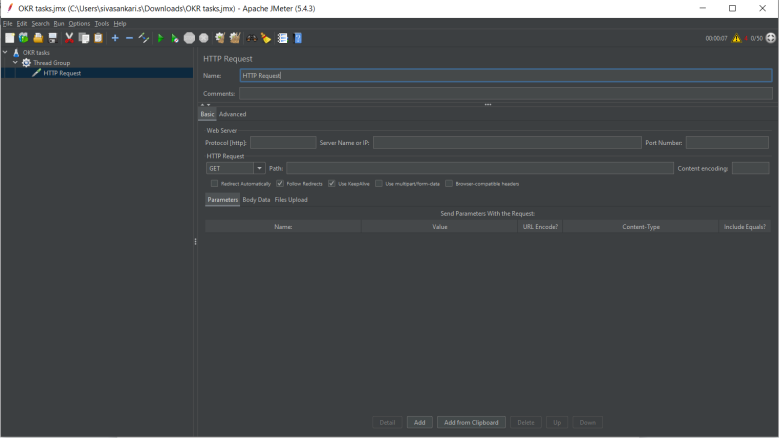780x438 pixels.
Task: Click the New test plan icon
Action: [x=9, y=38]
